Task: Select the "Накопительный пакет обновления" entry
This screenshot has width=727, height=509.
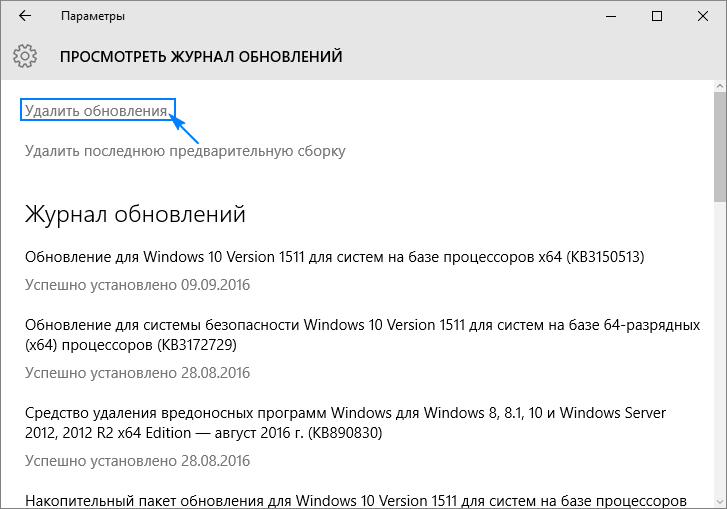Action: click(355, 499)
